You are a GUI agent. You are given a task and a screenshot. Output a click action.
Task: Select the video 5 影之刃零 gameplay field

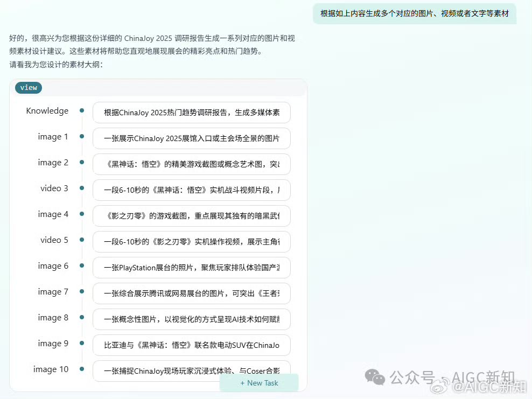pyautogui.click(x=192, y=242)
